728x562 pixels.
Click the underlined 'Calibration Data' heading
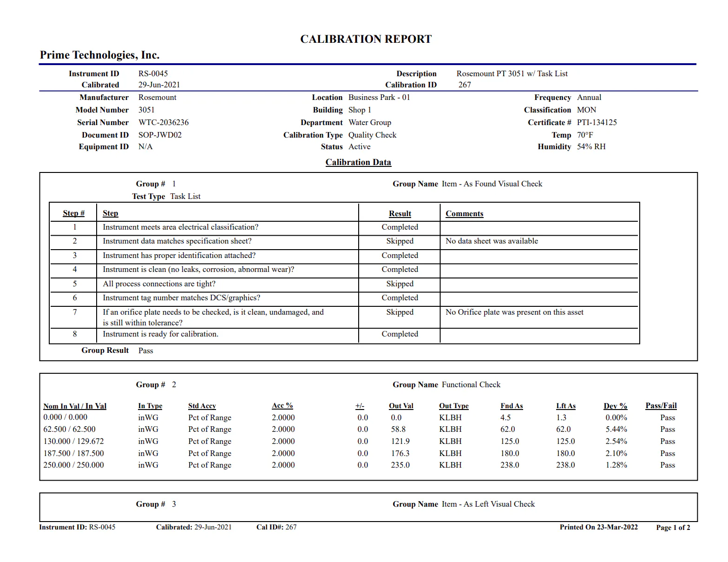tap(358, 162)
